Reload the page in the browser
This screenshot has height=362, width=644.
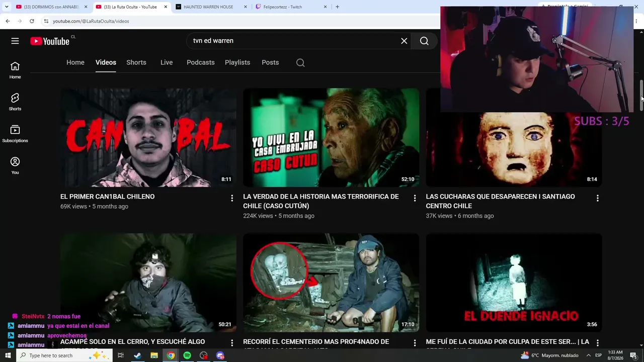[x=32, y=21]
